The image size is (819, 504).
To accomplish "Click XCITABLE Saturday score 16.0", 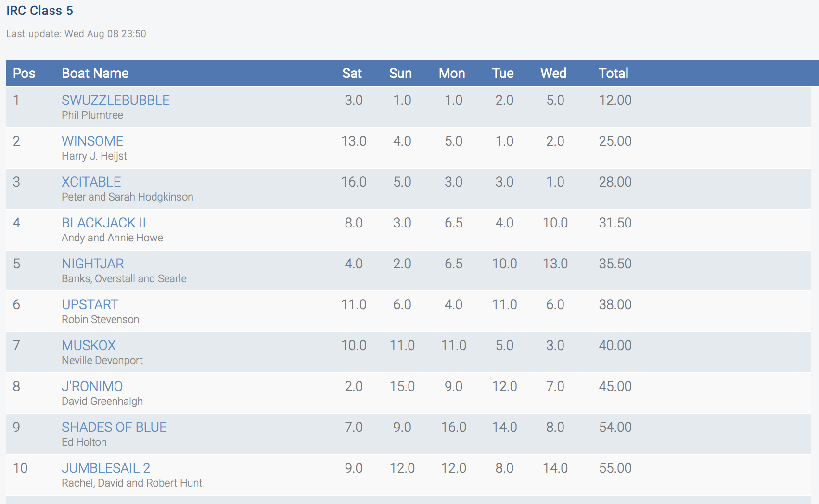I will coord(354,182).
